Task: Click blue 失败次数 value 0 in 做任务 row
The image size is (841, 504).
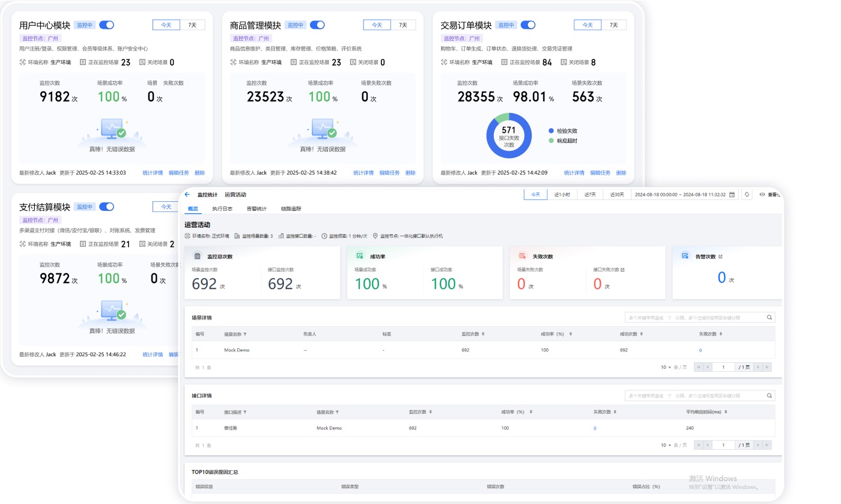Action: (x=595, y=428)
